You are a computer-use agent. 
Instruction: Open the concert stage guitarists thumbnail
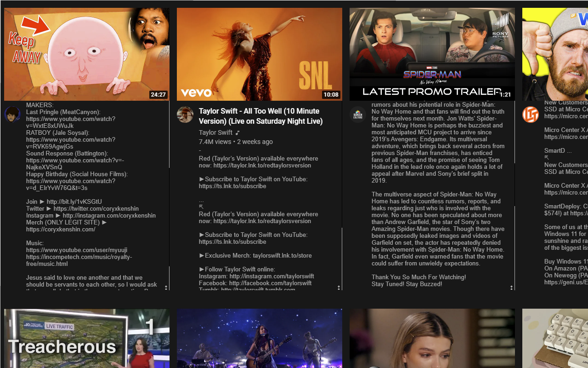pyautogui.click(x=260, y=339)
